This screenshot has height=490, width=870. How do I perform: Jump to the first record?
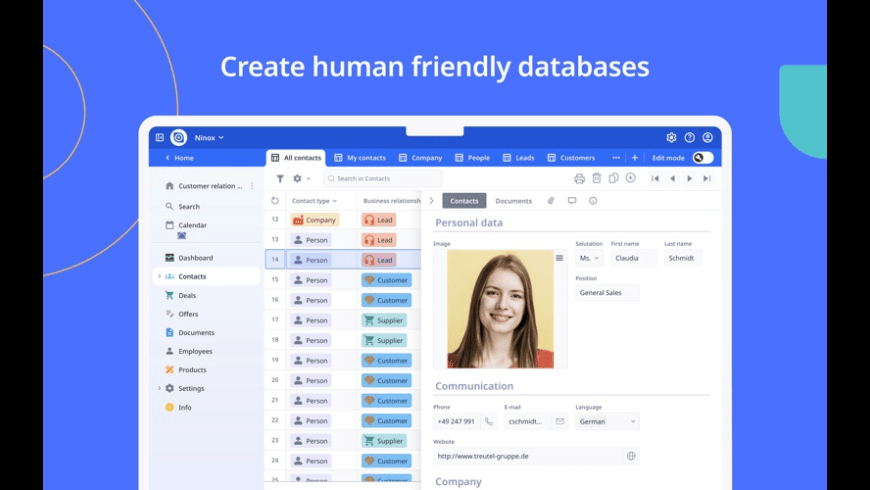[x=655, y=179]
